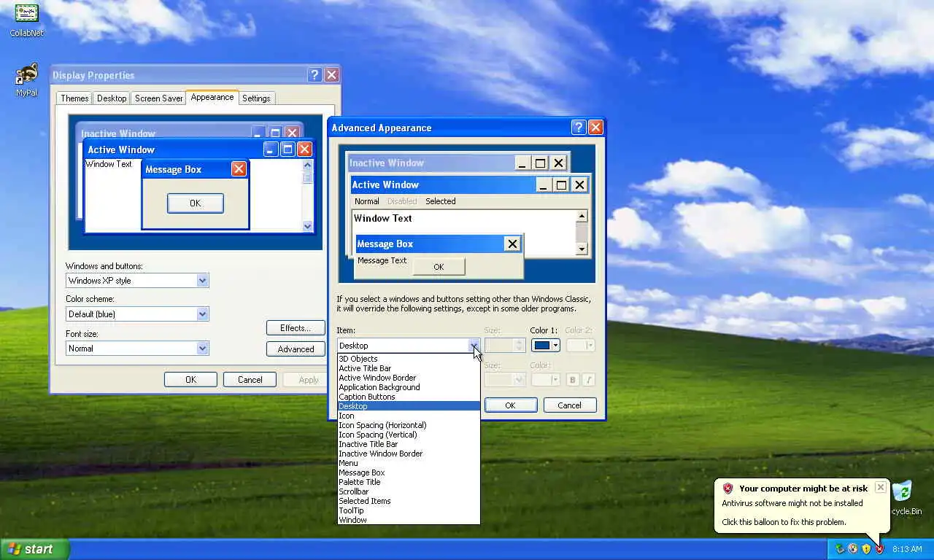934x560 pixels.
Task: Click the help button in Display Properties title bar
Action: 314,74
